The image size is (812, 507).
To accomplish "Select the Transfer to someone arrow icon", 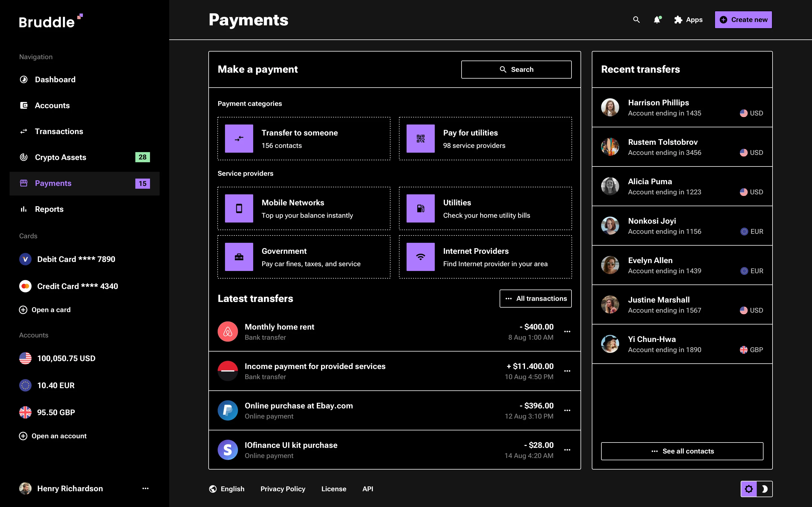I will click(x=239, y=138).
